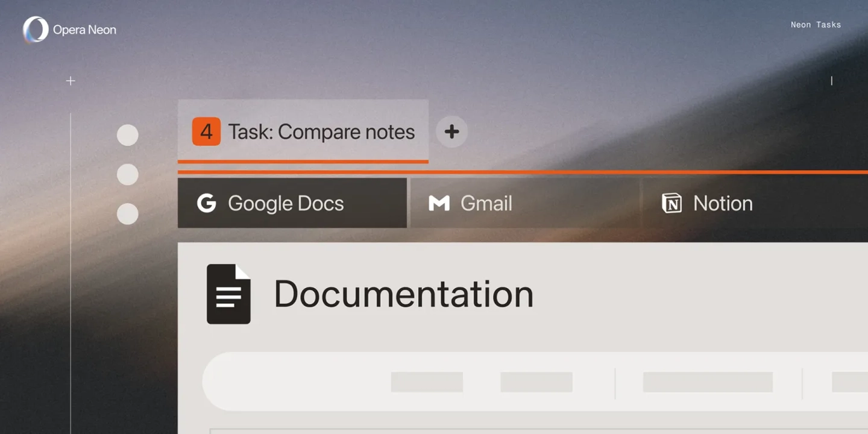Select the bottom circle in the left column
The height and width of the screenshot is (434, 868).
pos(127,214)
